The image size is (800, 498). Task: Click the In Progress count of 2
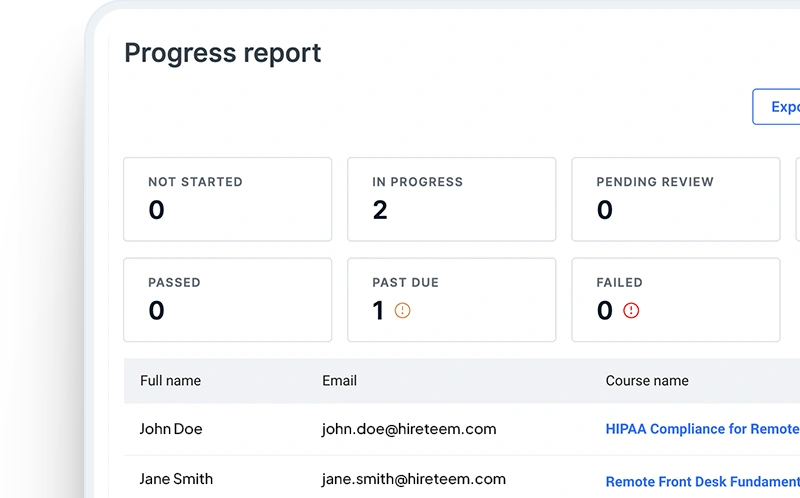[x=380, y=210]
